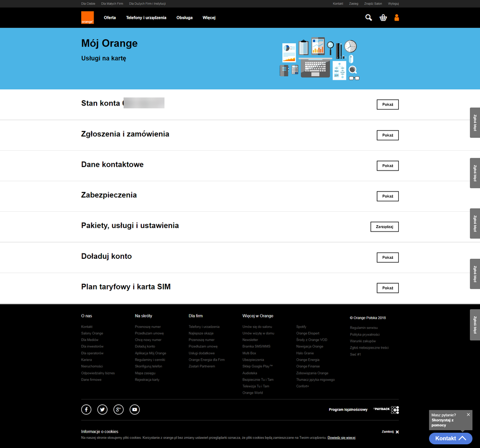Switch to Dla Małych Firm section
The height and width of the screenshot is (448, 480).
tap(112, 4)
